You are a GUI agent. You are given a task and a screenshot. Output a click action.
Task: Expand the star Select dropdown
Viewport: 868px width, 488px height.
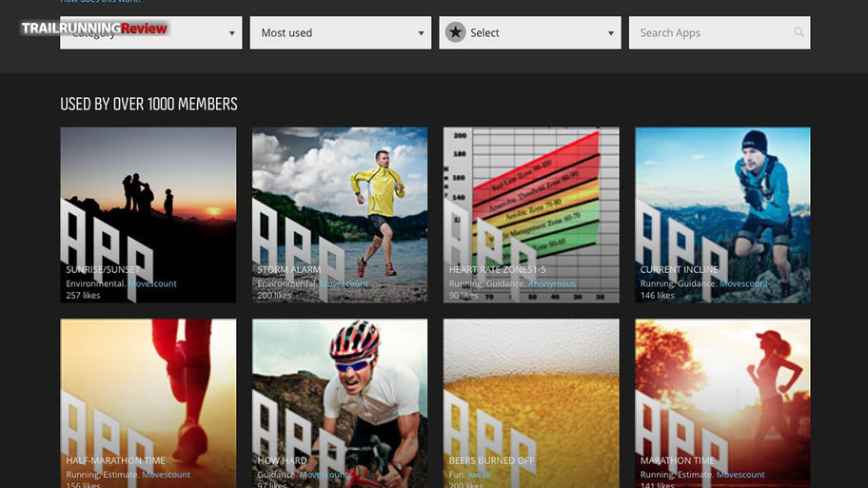pyautogui.click(x=530, y=32)
